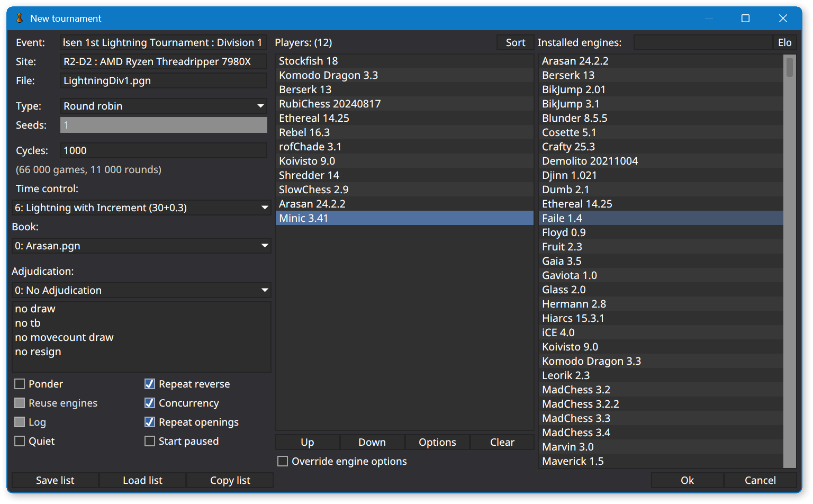Image resolution: width=813 pixels, height=504 pixels.
Task: Select Demolito 20211004 installed engine
Action: pos(661,161)
